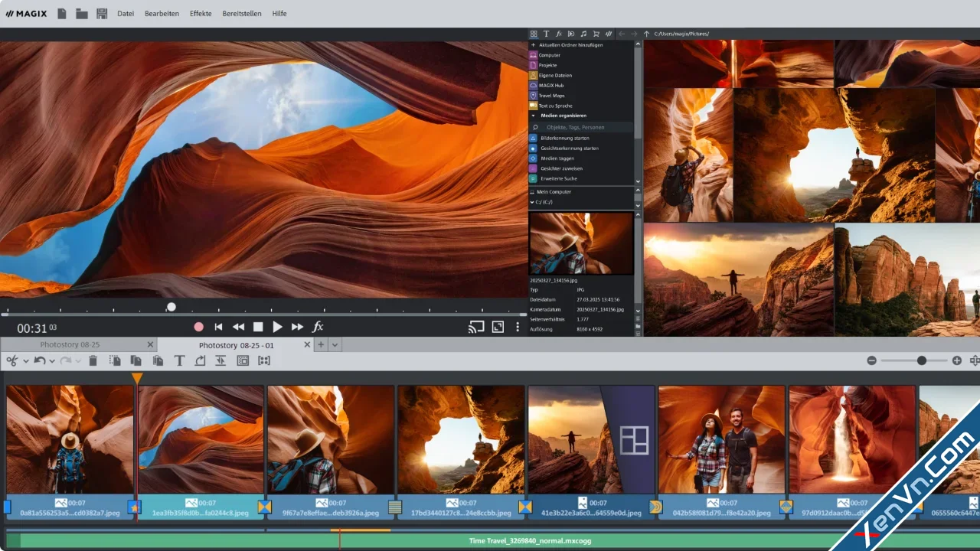Open the Titles T tab in media pool
This screenshot has width=980, height=551.
(x=546, y=34)
